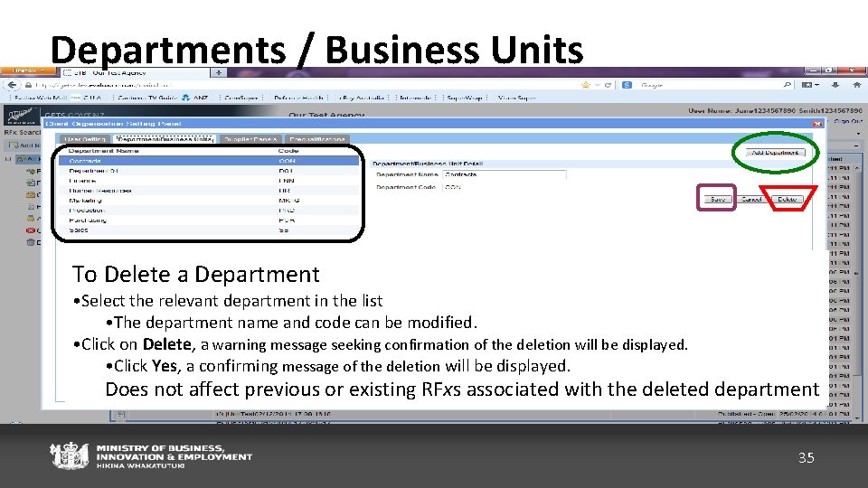Go to browser home page icon
Screen dimensions: 868x488
point(856,85)
